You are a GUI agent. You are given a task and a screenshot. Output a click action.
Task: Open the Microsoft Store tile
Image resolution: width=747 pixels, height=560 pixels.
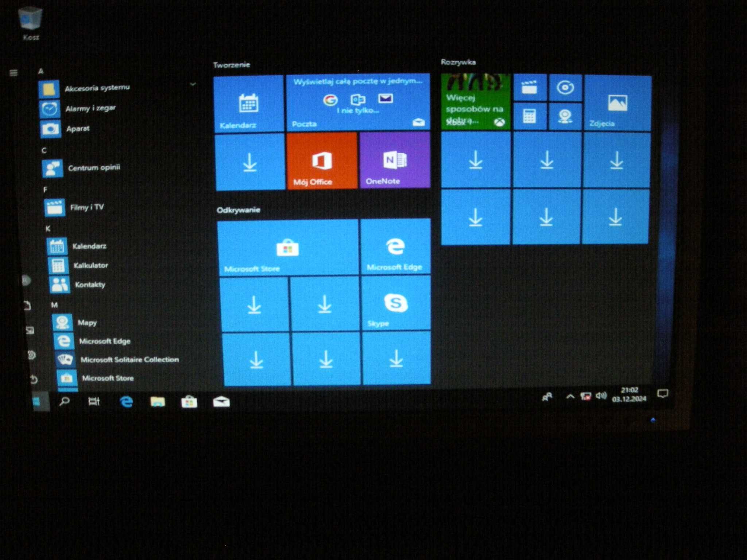point(288,248)
